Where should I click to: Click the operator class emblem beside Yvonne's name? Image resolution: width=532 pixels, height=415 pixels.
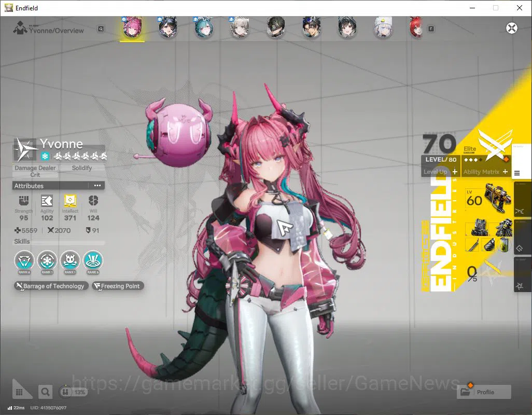point(25,149)
